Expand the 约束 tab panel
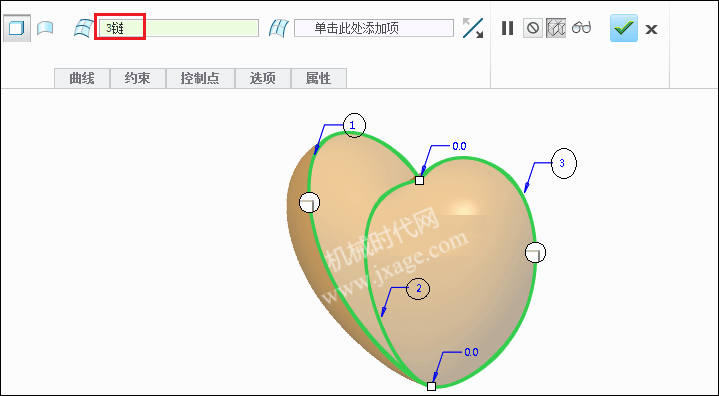The width and height of the screenshot is (719, 396). (x=138, y=78)
